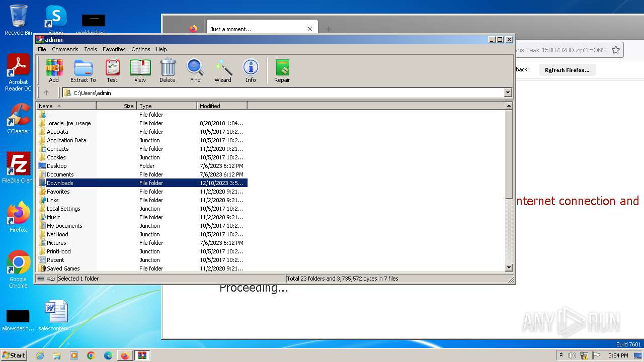Click Edge icon in taskbar
Viewport: 644px width, 362px height.
pos(108,355)
